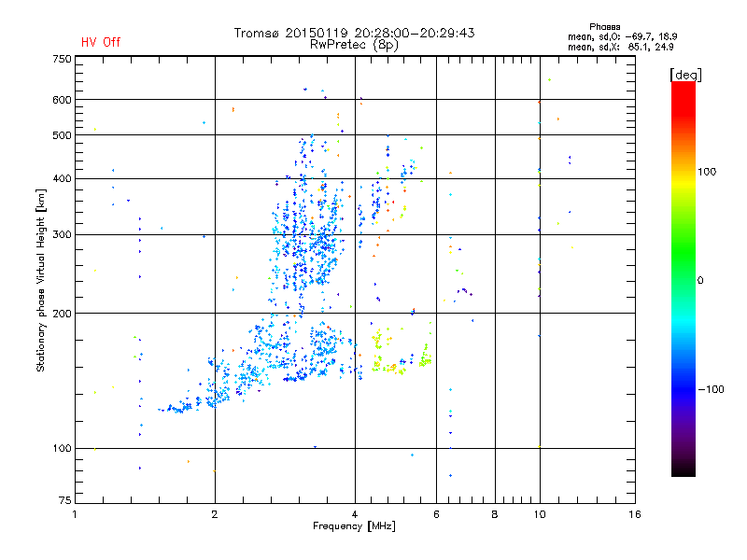Click the '0' colorbar tick label
Screen dimensions: 747x560
pyautogui.click(x=700, y=280)
